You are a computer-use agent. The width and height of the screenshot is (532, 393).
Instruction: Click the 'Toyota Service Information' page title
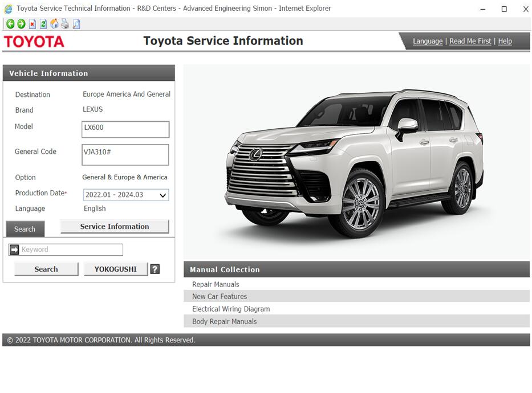[x=224, y=40]
